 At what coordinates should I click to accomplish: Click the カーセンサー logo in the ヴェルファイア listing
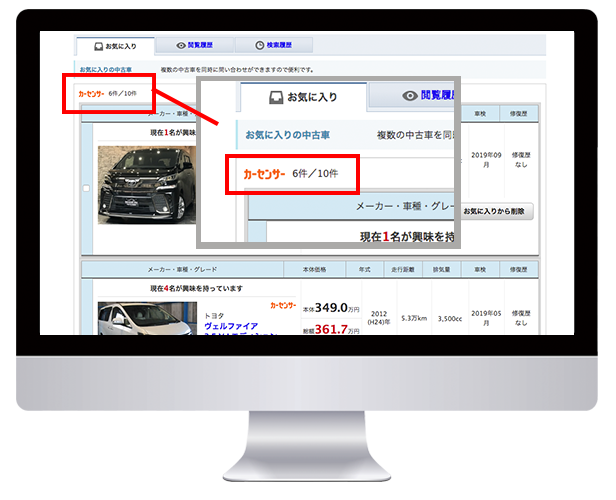(x=283, y=303)
